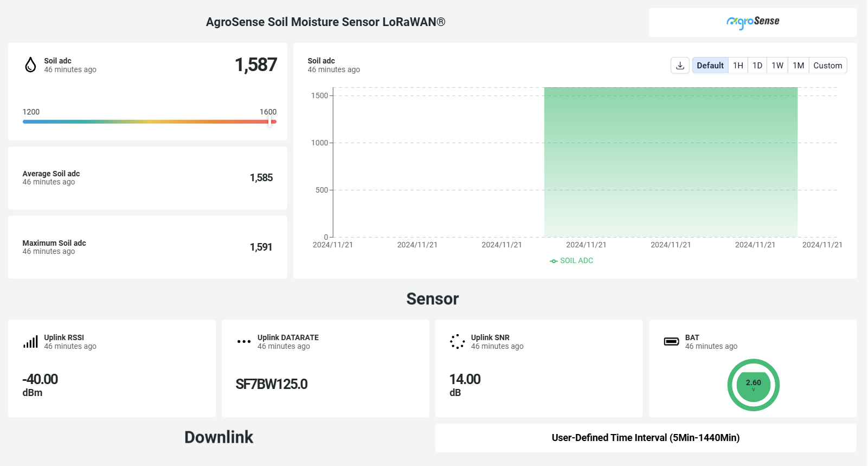Open the Custom time range option
The height and width of the screenshot is (466, 868).
(828, 66)
